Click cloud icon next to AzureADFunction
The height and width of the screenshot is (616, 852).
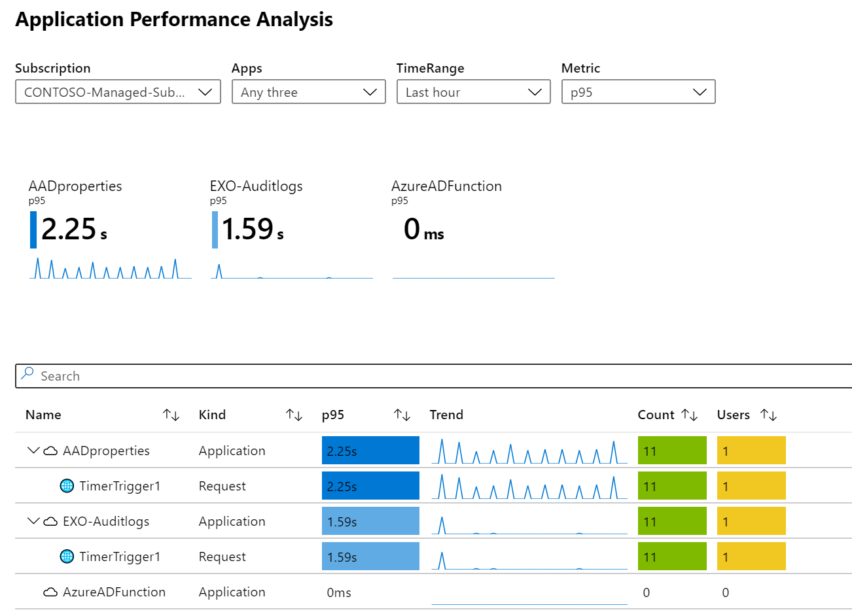[50, 592]
